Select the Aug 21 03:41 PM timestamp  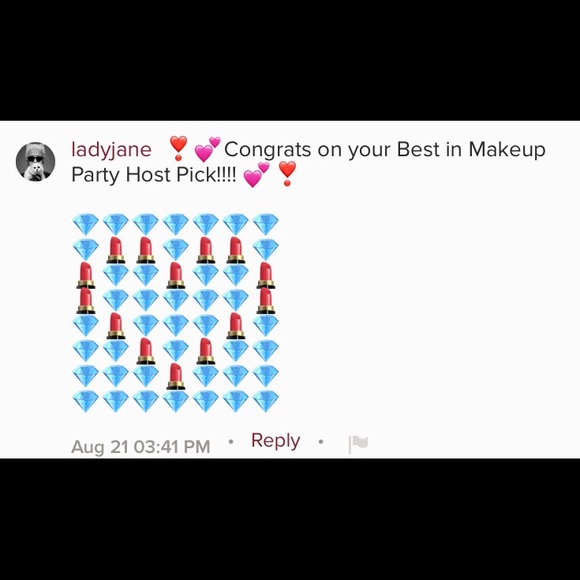pyautogui.click(x=141, y=447)
